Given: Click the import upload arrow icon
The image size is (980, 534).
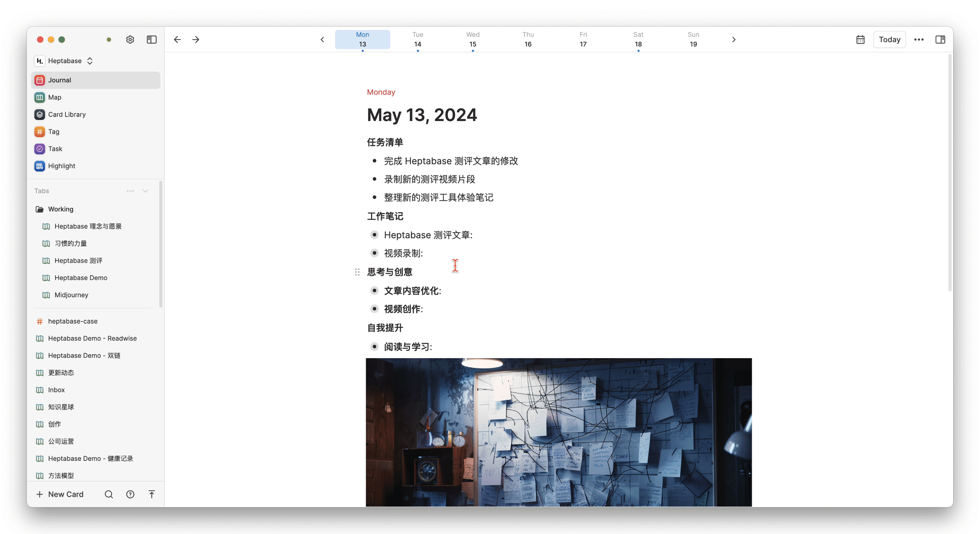Looking at the screenshot, I should click(152, 494).
